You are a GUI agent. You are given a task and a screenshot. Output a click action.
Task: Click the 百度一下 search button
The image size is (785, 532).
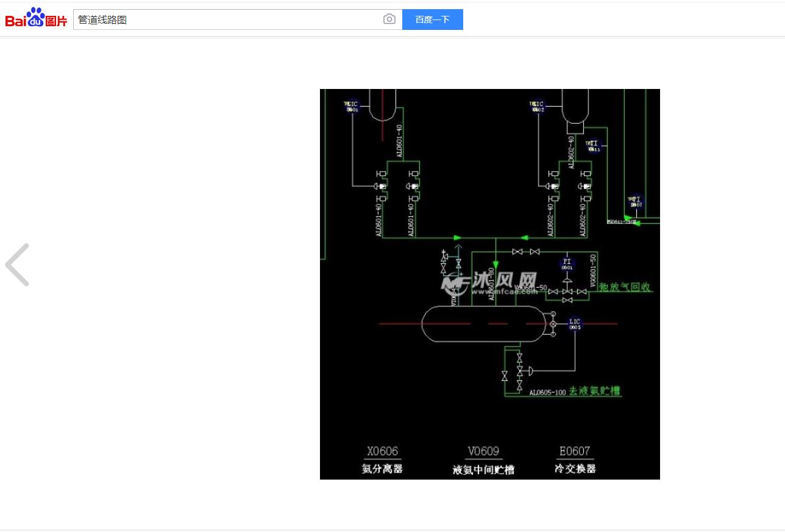[x=433, y=20]
